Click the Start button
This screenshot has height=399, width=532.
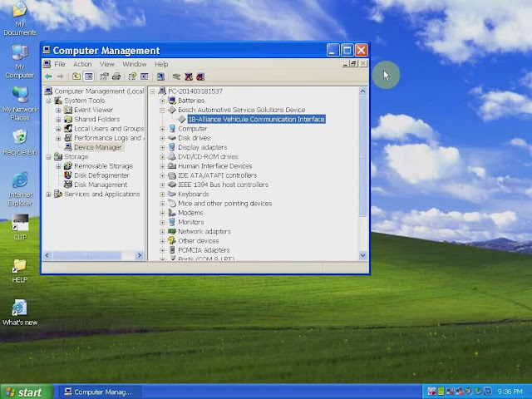point(27,392)
